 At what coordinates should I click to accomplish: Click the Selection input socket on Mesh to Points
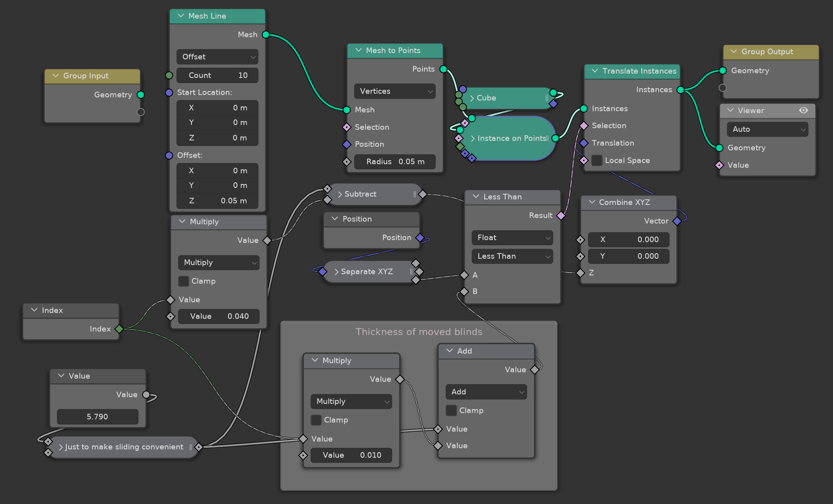[x=347, y=127]
